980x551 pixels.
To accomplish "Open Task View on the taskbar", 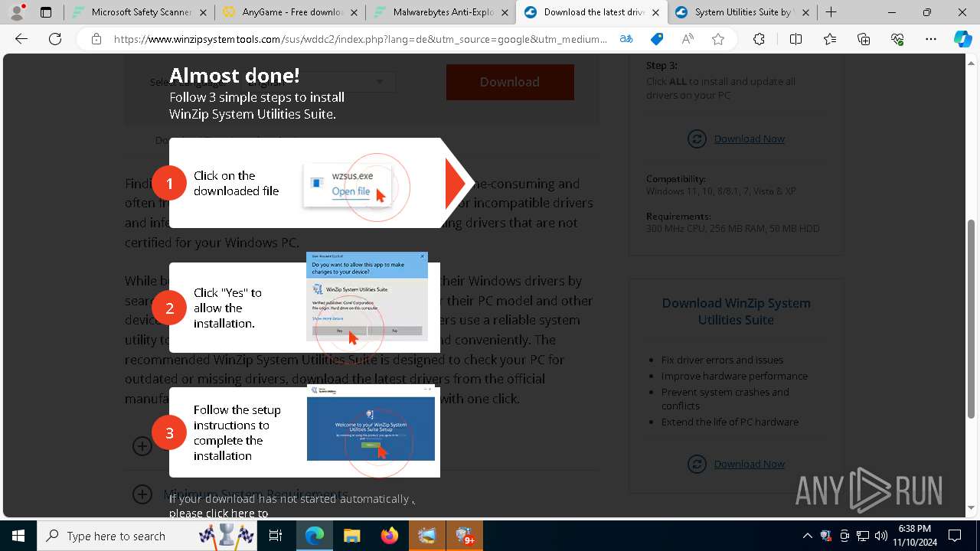I will (x=276, y=536).
